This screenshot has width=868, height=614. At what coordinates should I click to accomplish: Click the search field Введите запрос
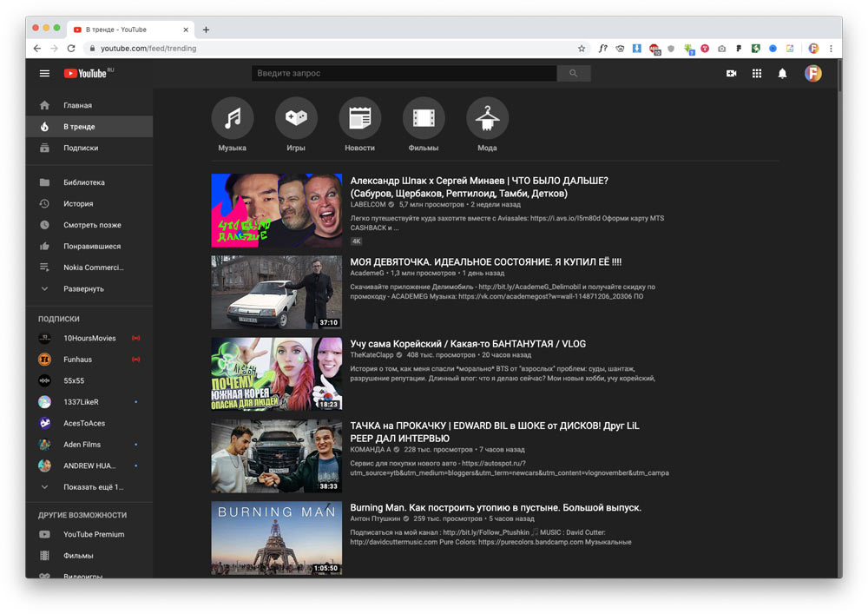click(404, 74)
